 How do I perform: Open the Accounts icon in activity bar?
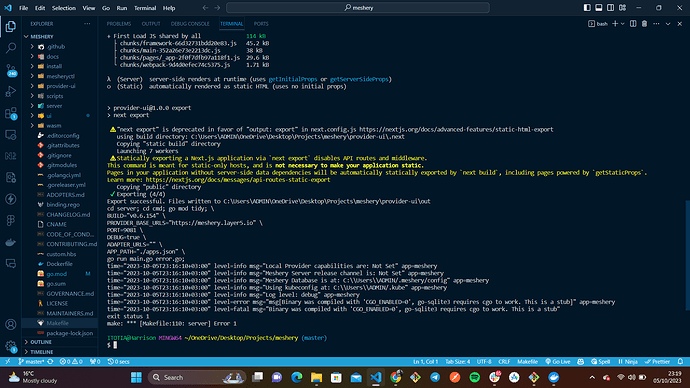[x=11, y=325]
